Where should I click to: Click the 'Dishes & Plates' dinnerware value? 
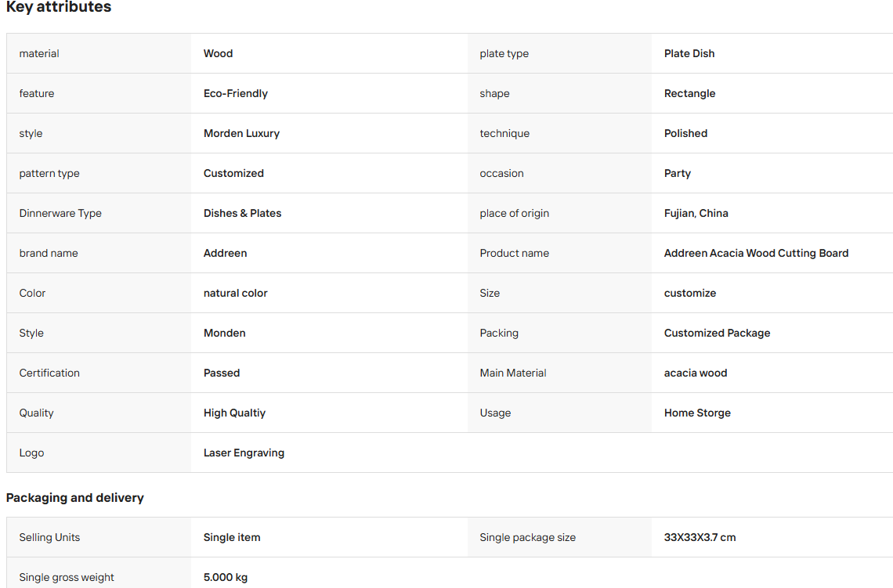point(243,213)
